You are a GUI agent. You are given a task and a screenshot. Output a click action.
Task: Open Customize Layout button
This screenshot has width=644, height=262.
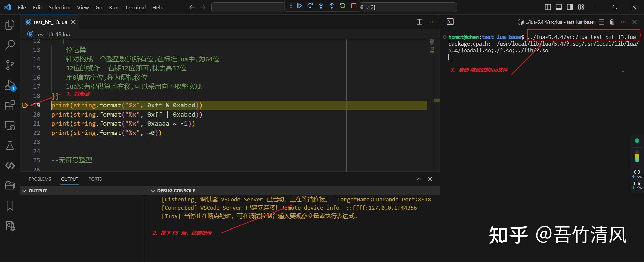tap(581, 7)
